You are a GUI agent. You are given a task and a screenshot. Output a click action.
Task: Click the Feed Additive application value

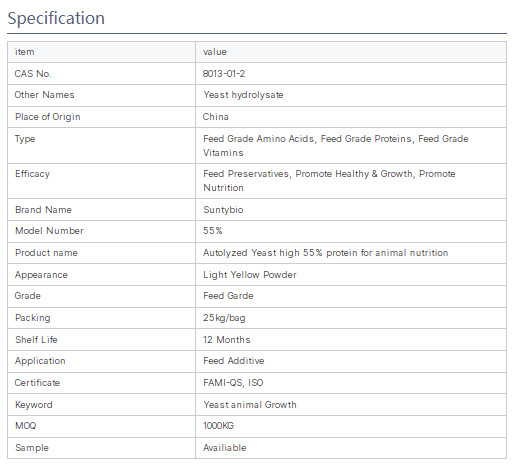point(234,361)
